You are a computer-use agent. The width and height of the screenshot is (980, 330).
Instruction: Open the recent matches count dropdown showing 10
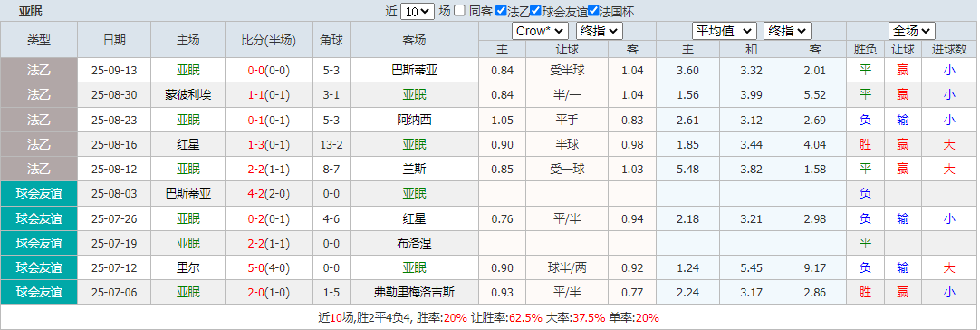pos(417,11)
